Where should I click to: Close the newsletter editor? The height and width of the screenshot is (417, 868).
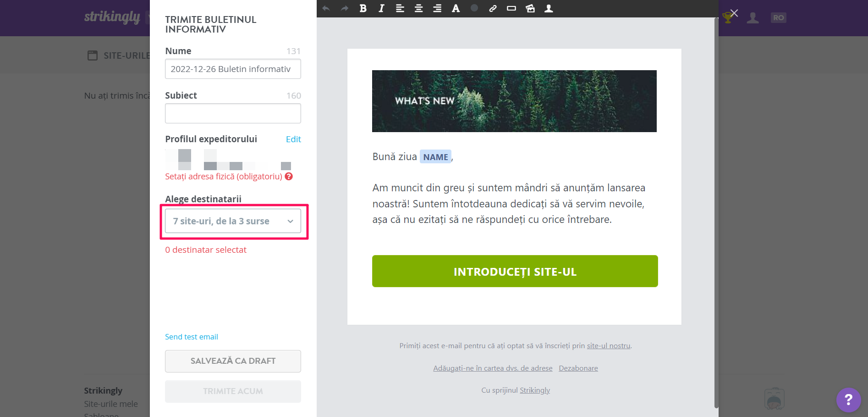click(734, 13)
